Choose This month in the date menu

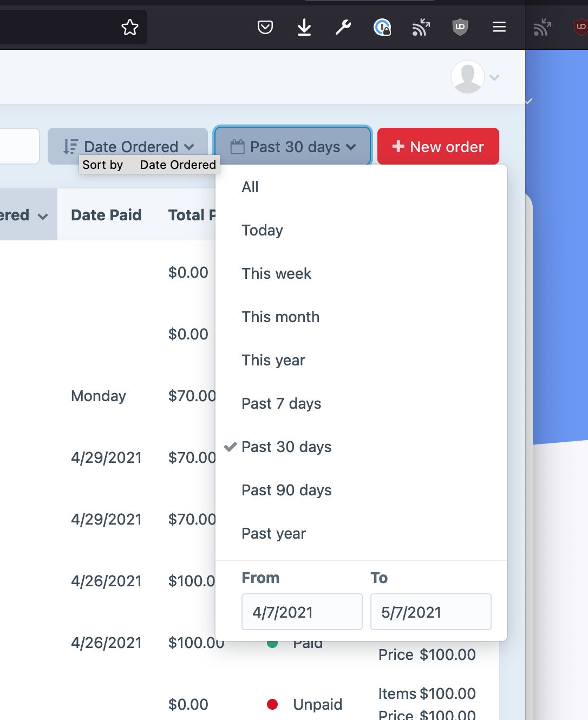pos(361,317)
